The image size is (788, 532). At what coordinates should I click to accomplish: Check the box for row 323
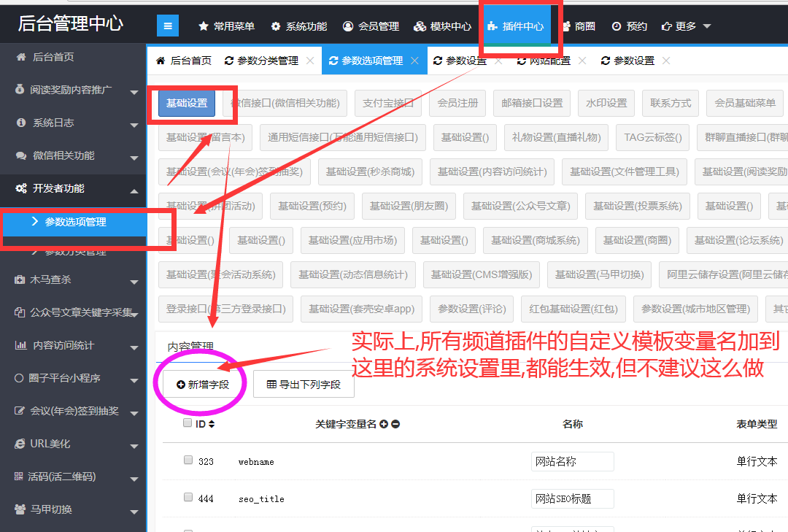[x=188, y=460]
